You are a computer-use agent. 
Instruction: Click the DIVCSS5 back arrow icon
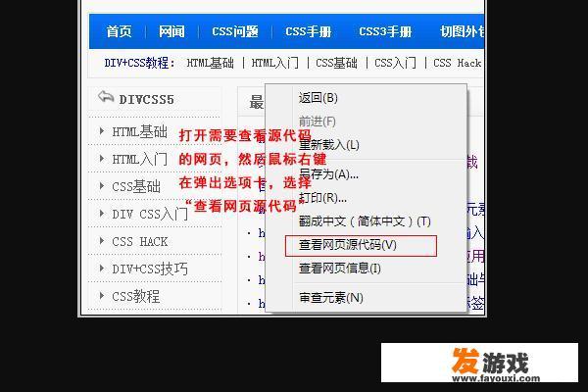[106, 97]
